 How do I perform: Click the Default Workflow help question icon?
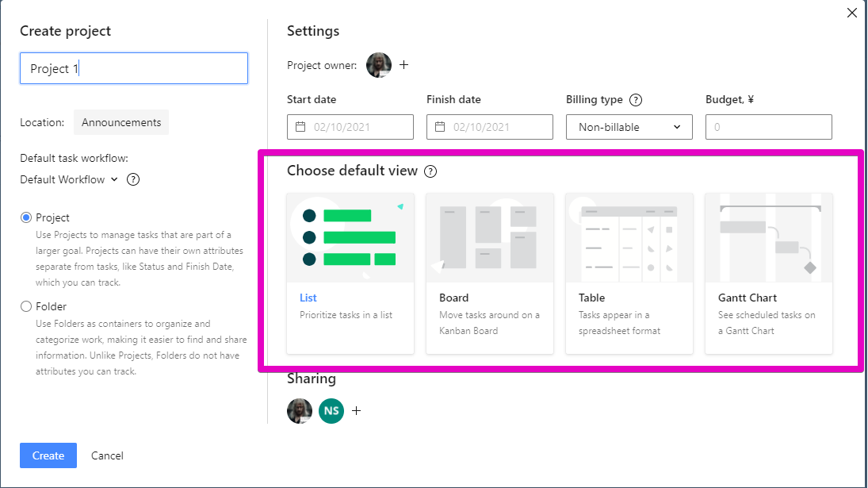pos(133,179)
